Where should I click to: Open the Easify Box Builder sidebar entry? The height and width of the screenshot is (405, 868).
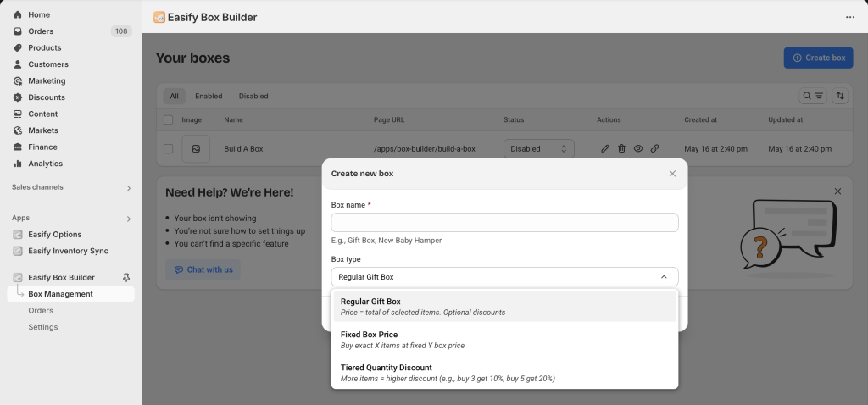pos(61,277)
